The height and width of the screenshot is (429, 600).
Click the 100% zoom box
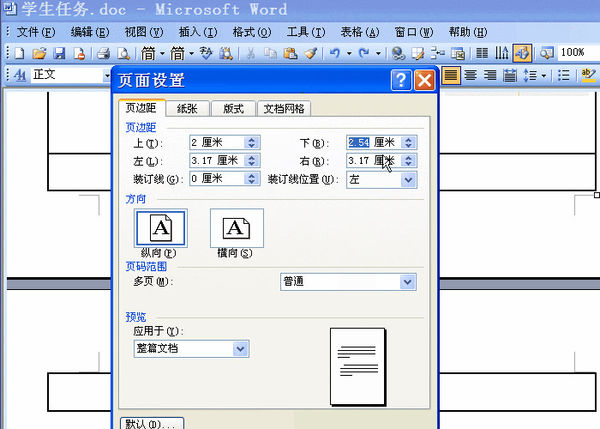[x=579, y=52]
